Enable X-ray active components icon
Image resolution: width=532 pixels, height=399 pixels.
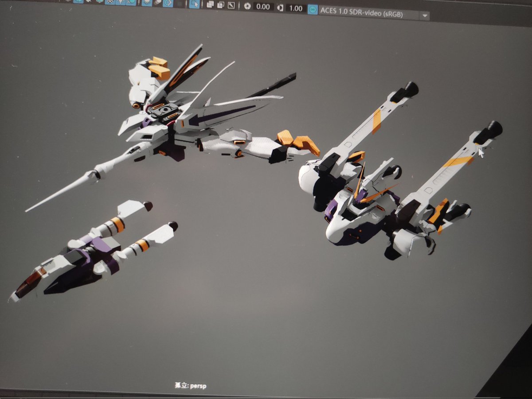(220, 5)
